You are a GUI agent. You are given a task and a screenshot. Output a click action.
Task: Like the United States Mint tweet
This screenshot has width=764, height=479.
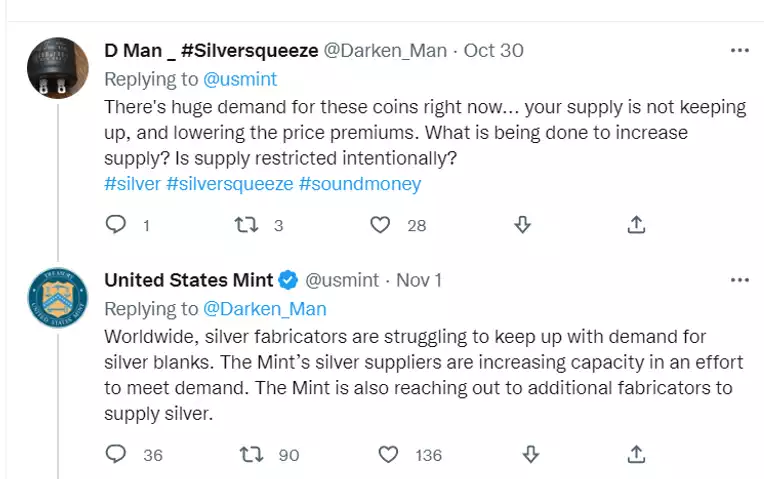click(x=388, y=455)
